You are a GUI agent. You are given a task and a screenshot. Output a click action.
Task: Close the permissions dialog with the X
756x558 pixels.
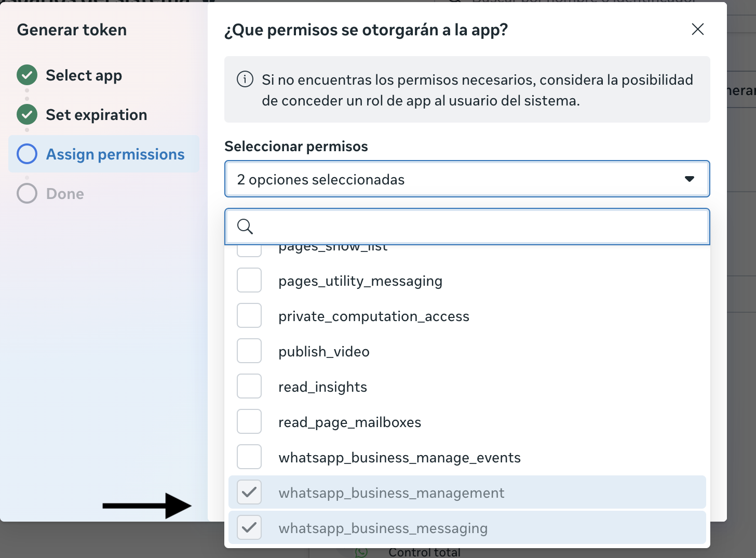697,29
